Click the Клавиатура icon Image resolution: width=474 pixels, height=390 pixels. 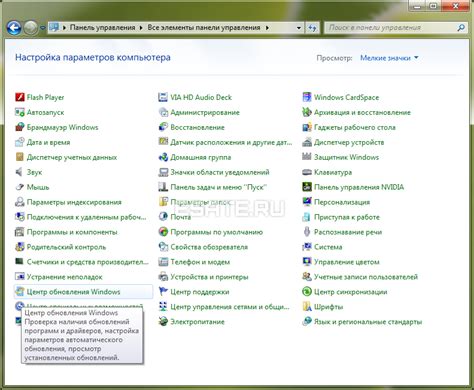coord(307,172)
